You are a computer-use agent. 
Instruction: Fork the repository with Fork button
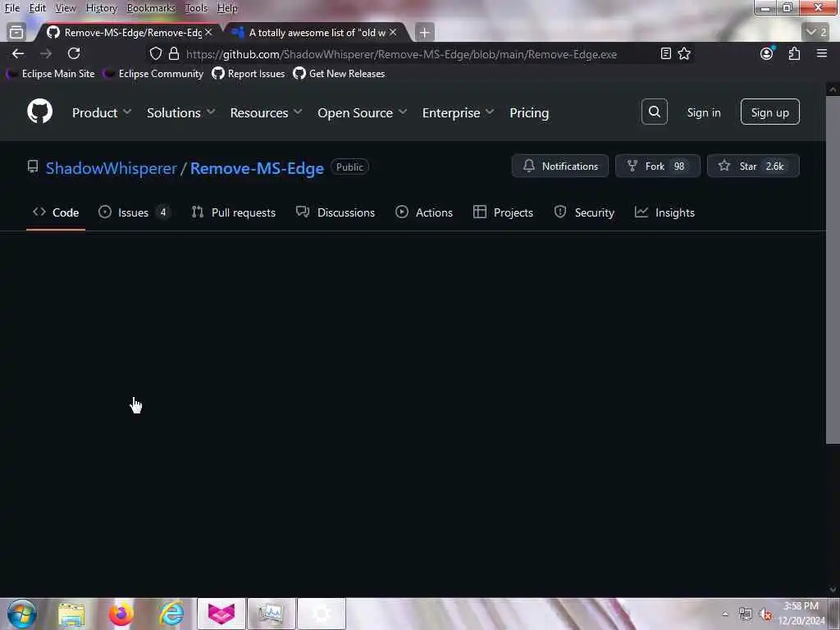[x=657, y=166]
